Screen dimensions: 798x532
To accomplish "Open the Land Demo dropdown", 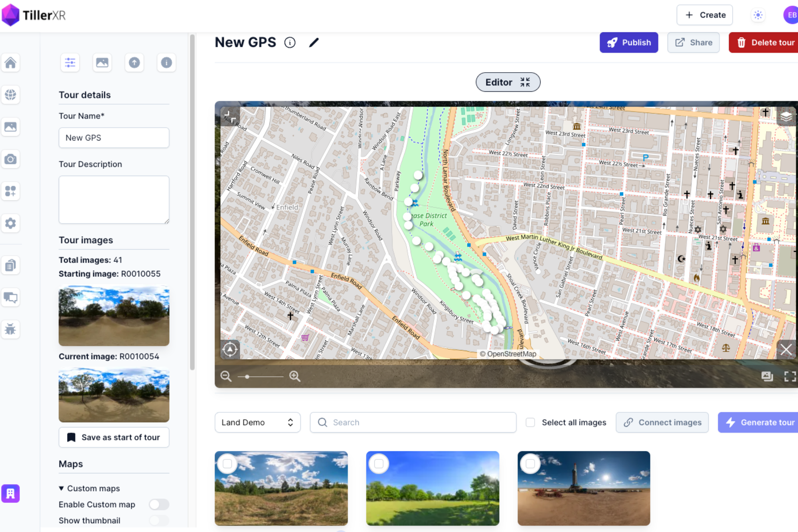I will pyautogui.click(x=257, y=422).
